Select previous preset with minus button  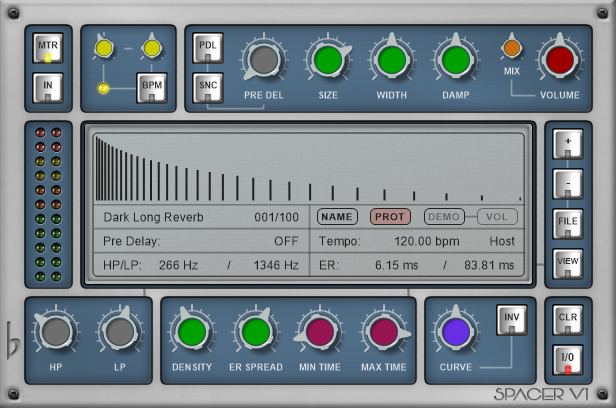tap(567, 185)
